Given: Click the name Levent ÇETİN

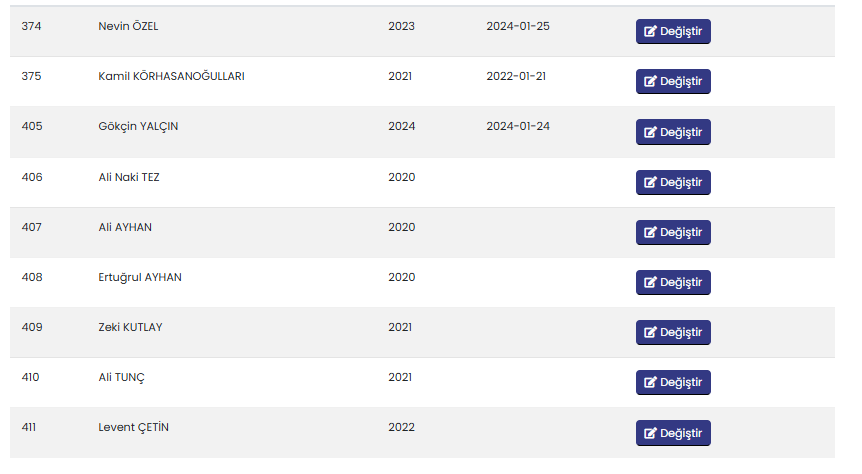Looking at the screenshot, I should (x=134, y=427).
